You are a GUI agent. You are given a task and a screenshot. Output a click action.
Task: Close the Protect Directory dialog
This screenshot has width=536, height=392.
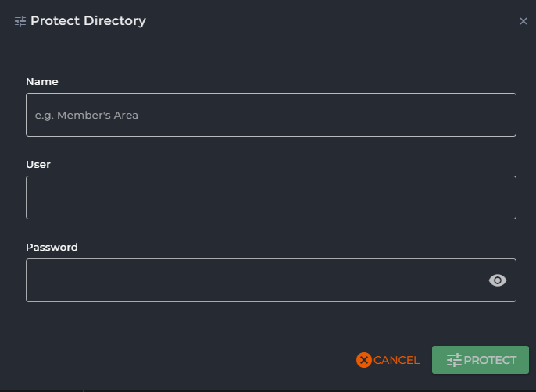(523, 21)
